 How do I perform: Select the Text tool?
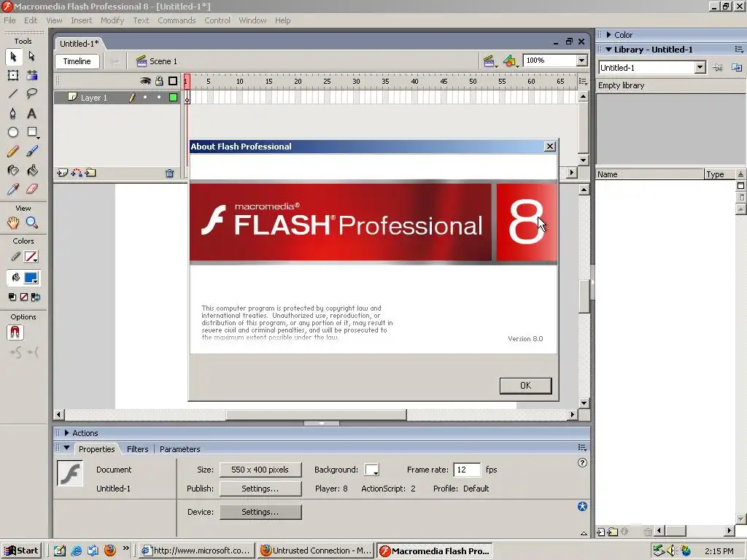click(x=32, y=113)
